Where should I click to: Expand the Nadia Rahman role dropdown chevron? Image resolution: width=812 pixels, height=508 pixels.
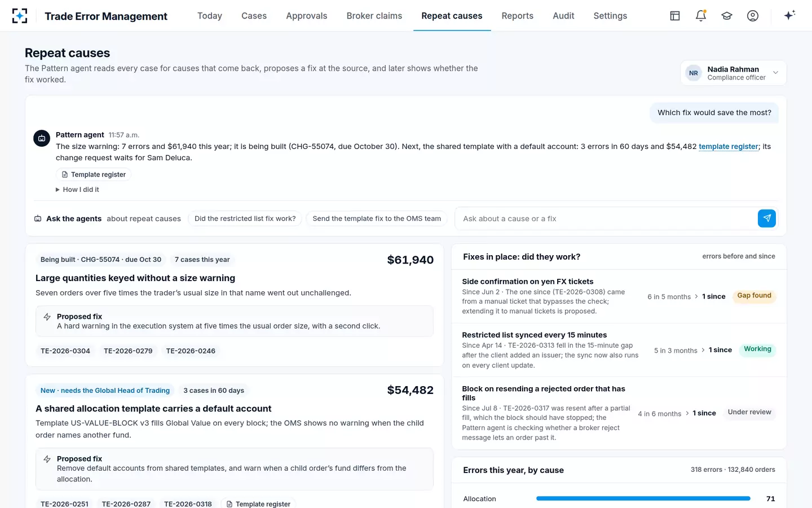775,73
